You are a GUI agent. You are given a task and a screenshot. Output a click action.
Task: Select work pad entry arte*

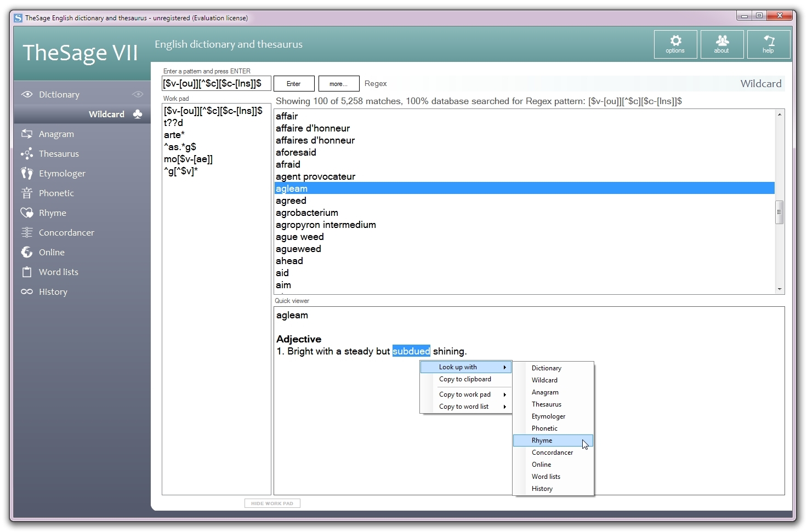[x=174, y=135]
